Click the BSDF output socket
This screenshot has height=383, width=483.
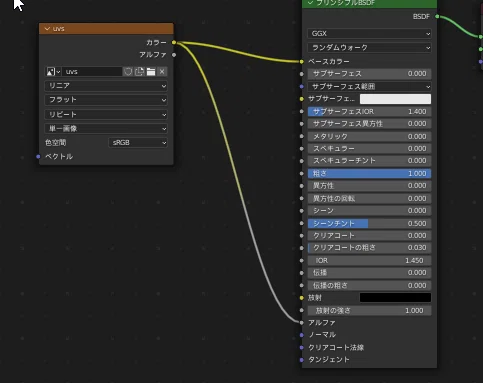(x=437, y=16)
